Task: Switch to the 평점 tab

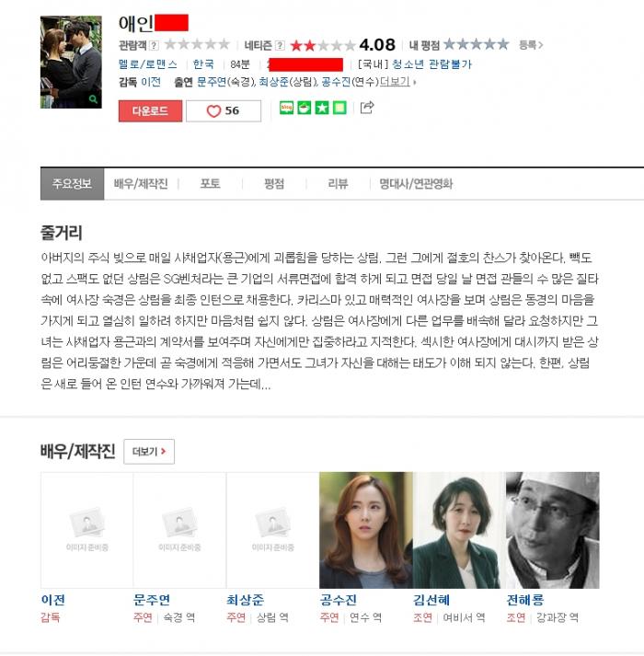Action: pos(274,184)
